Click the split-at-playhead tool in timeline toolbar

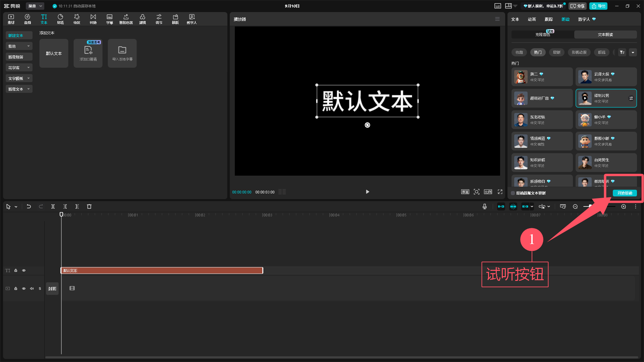coord(53,206)
